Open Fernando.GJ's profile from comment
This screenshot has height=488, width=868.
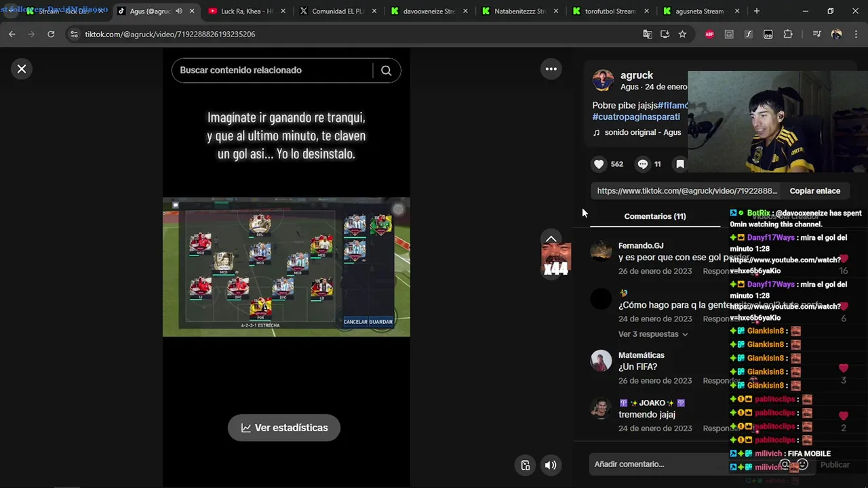coord(640,245)
